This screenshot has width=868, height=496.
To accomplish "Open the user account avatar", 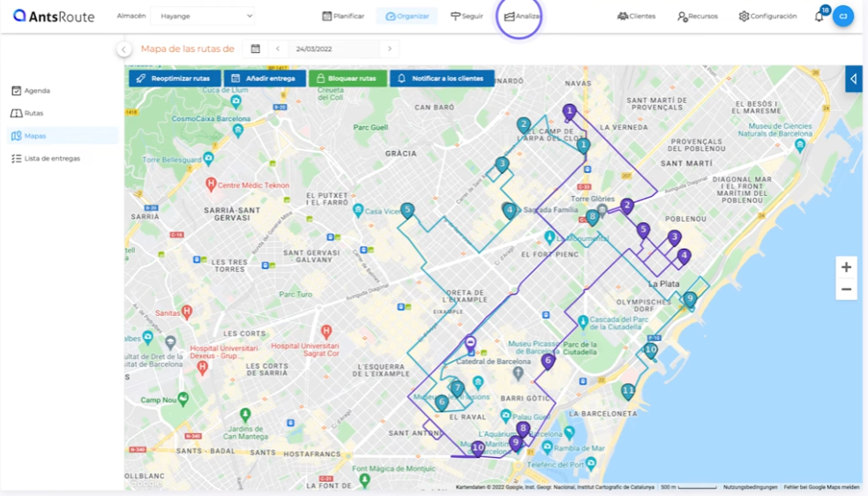I will tap(843, 16).
